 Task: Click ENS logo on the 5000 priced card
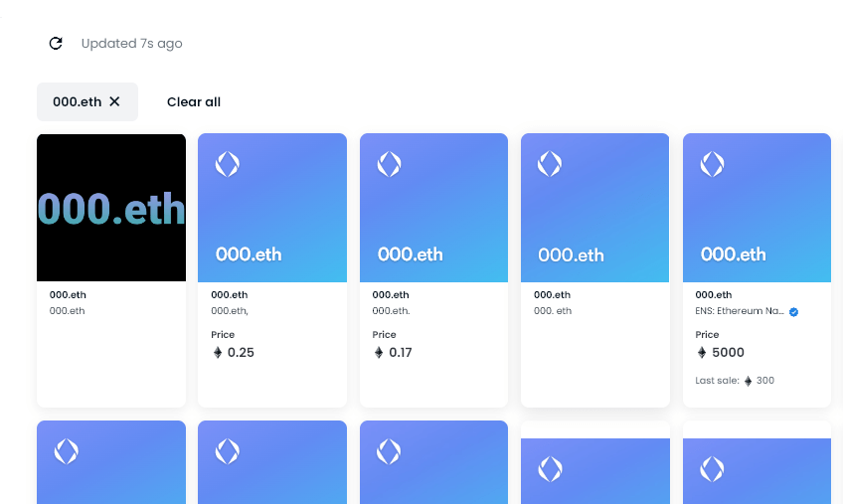click(712, 164)
